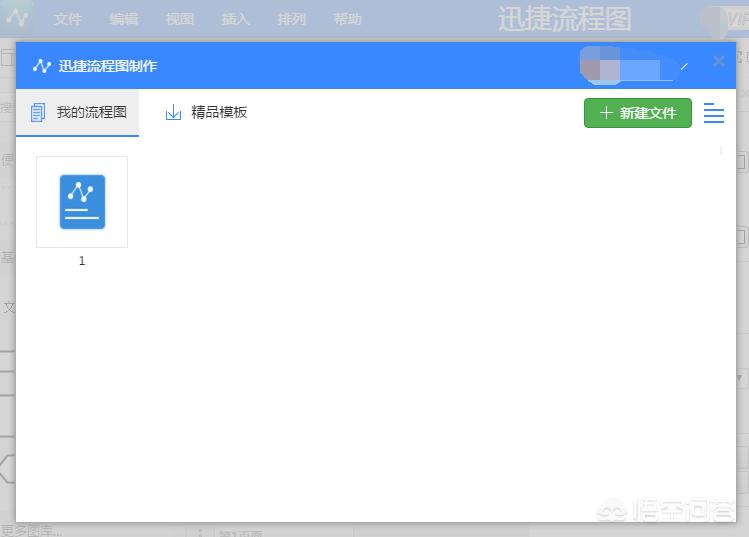The image size is (749, 537).
Task: Open the 帮助 menu in background window
Action: (x=347, y=19)
